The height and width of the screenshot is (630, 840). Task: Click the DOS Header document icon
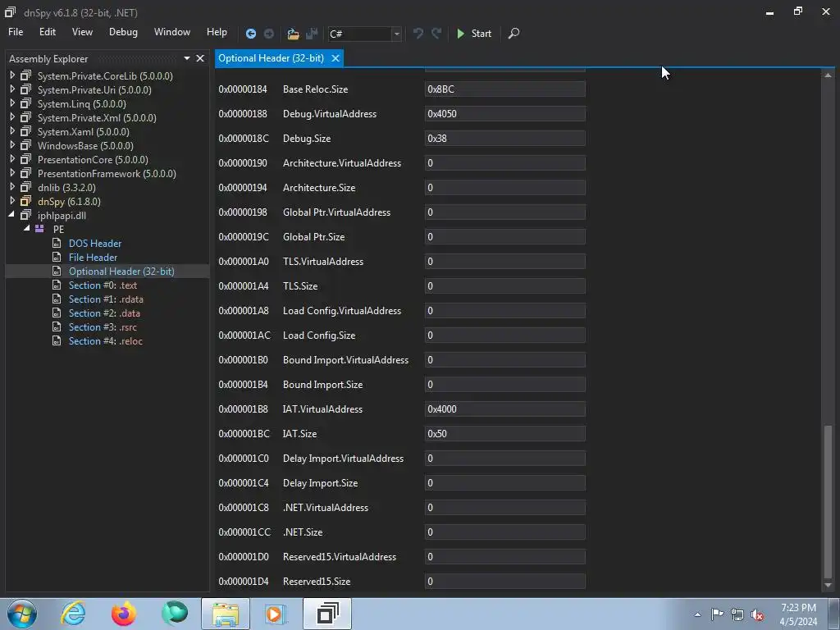[57, 243]
